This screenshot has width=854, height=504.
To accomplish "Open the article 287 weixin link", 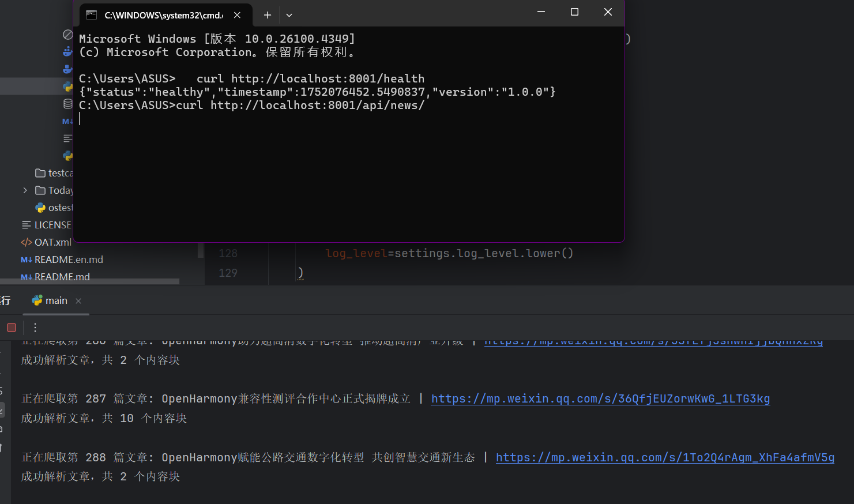I will [600, 398].
